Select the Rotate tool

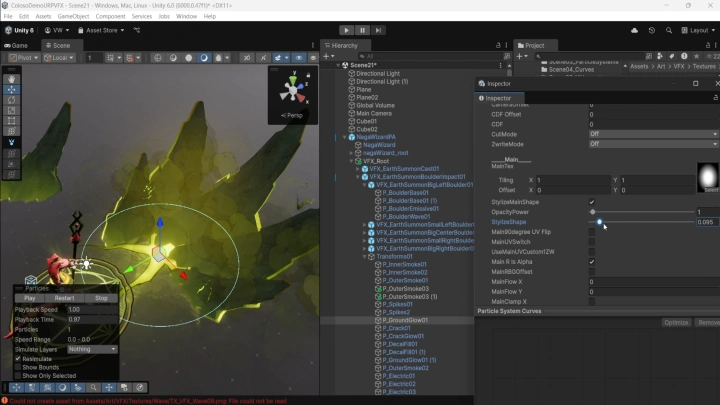pos(11,100)
